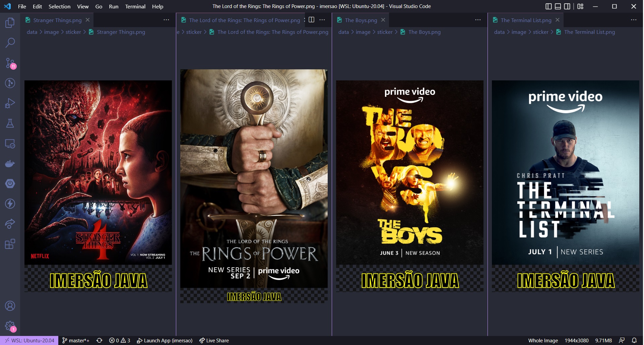Open the Selection menu
The image size is (644, 345).
pyautogui.click(x=59, y=6)
